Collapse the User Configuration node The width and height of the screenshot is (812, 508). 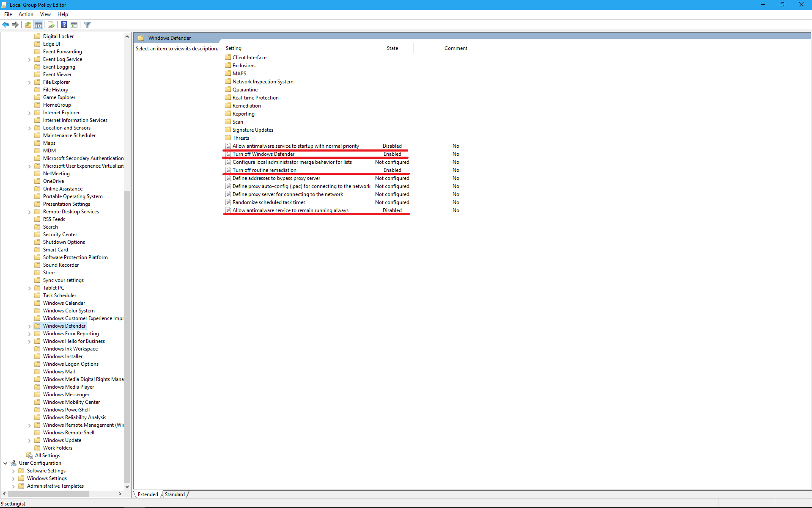pyautogui.click(x=5, y=463)
